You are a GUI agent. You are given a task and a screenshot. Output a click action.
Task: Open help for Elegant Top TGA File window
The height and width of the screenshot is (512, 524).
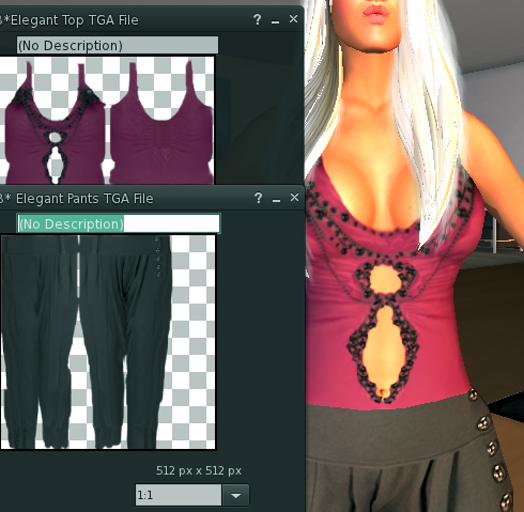pyautogui.click(x=257, y=20)
